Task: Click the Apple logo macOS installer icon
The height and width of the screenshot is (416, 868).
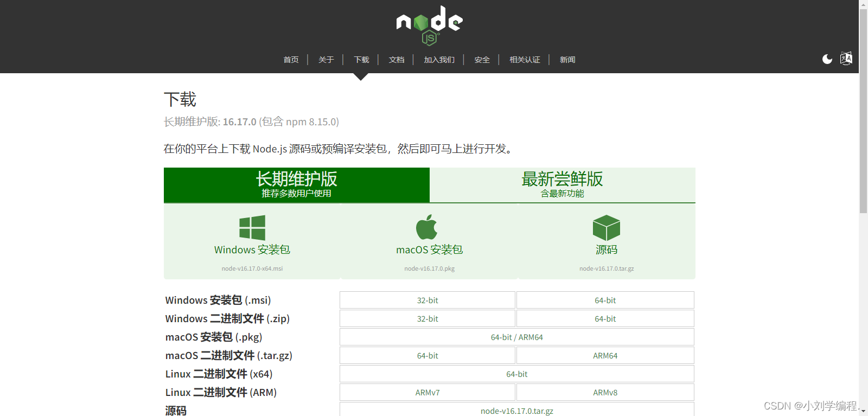Action: tap(427, 227)
